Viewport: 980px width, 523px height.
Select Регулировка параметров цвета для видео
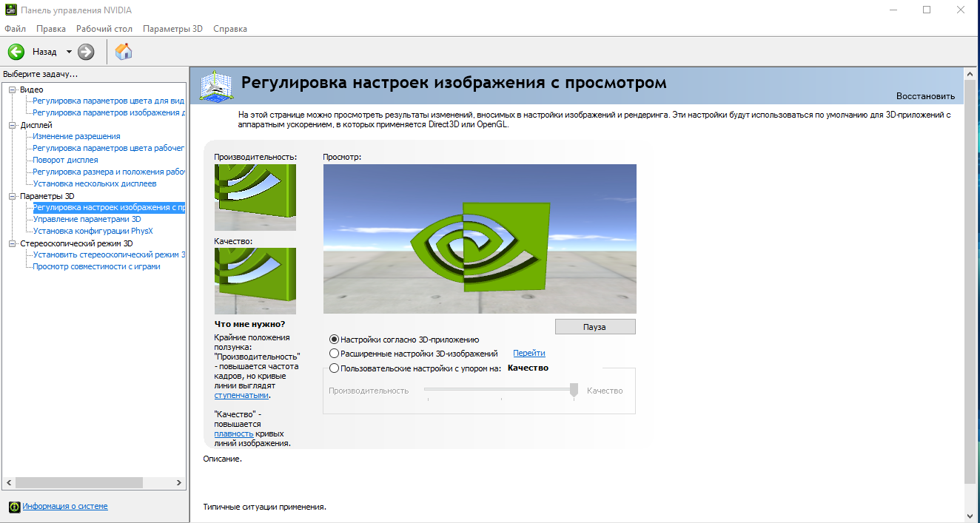(108, 101)
